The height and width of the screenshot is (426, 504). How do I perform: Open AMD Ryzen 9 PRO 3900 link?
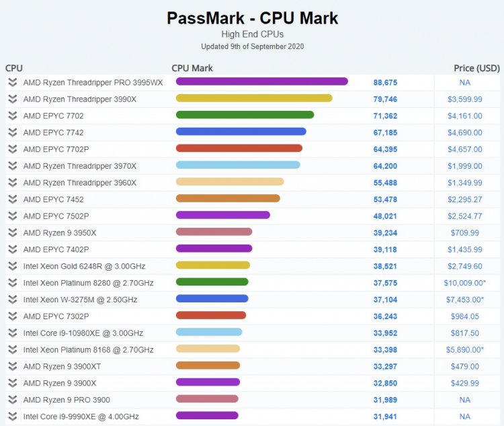click(x=67, y=400)
